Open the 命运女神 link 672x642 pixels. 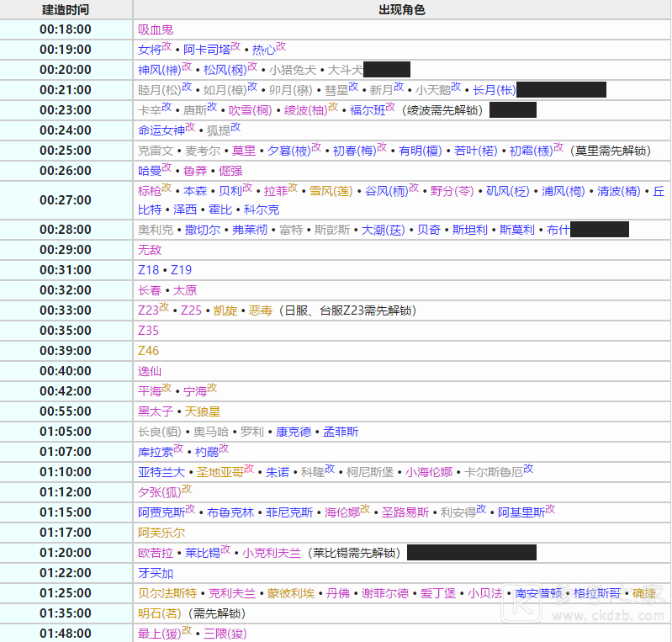161,130
